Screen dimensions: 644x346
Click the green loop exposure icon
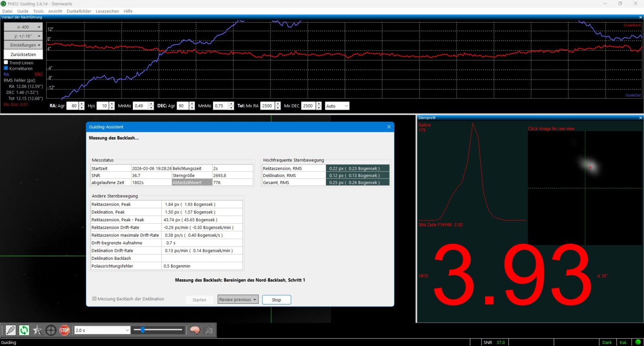pos(24,330)
